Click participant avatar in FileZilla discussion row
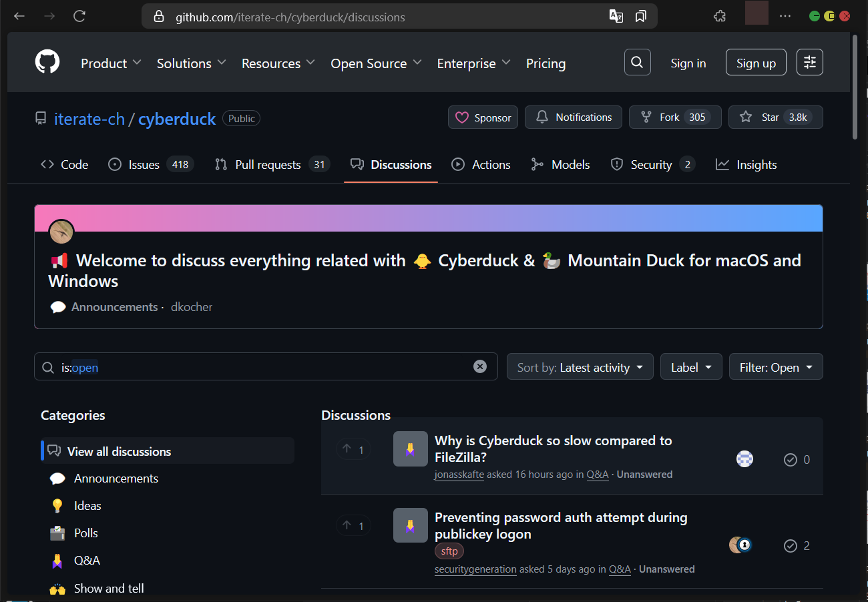This screenshot has width=868, height=602. (744, 459)
